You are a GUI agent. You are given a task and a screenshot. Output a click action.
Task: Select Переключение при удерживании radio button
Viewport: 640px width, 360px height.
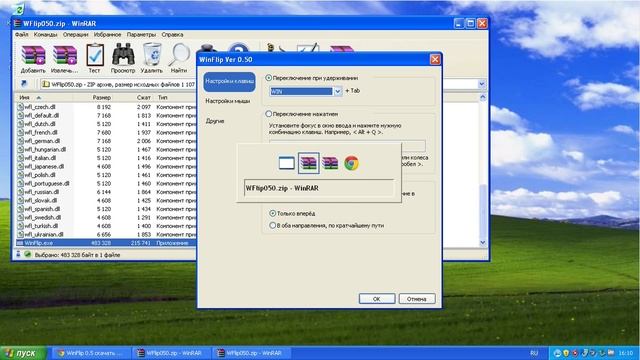(269, 78)
